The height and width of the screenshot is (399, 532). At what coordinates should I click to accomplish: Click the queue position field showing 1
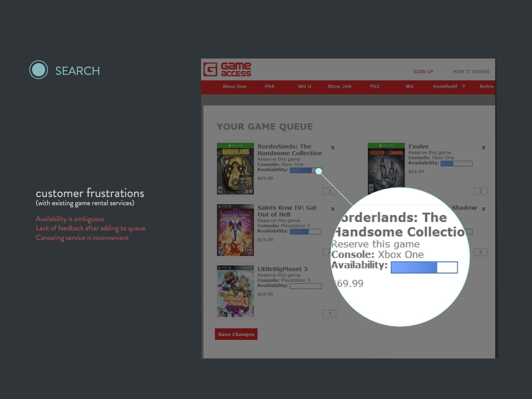pos(329,191)
